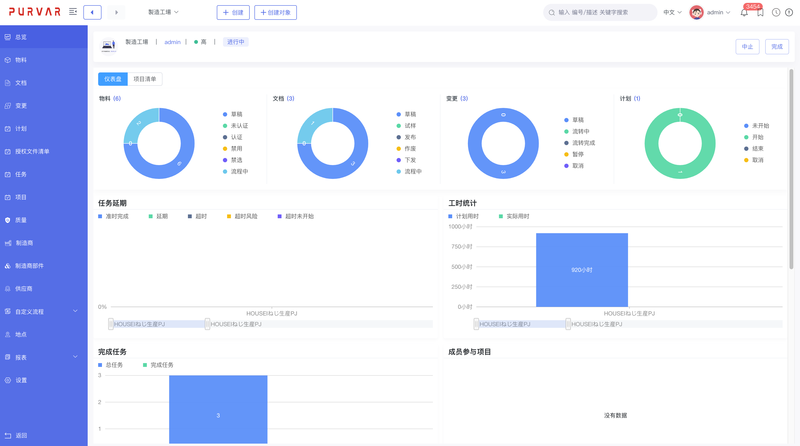Click the 完成 complete button
Screen dimensions: 800x446
[x=777, y=46]
